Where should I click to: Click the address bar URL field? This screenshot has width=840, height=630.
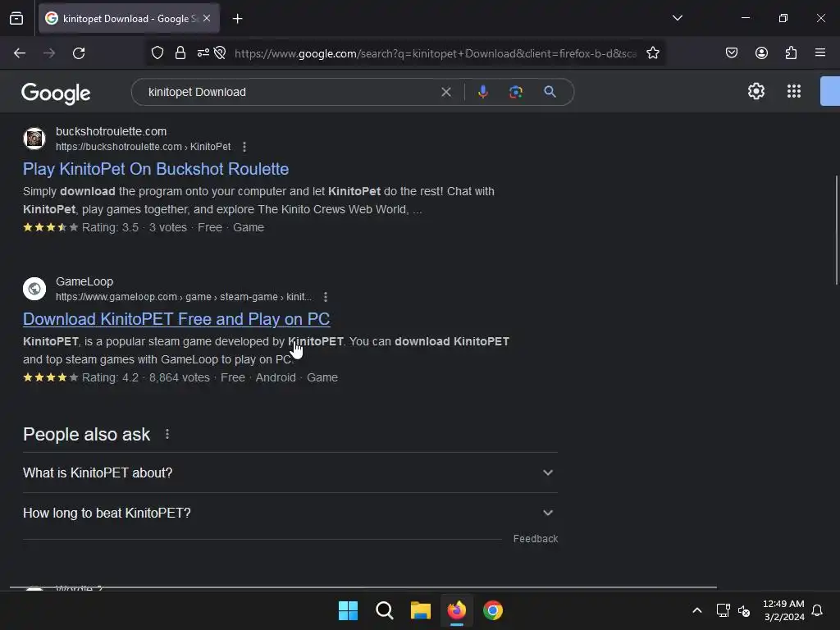436,53
